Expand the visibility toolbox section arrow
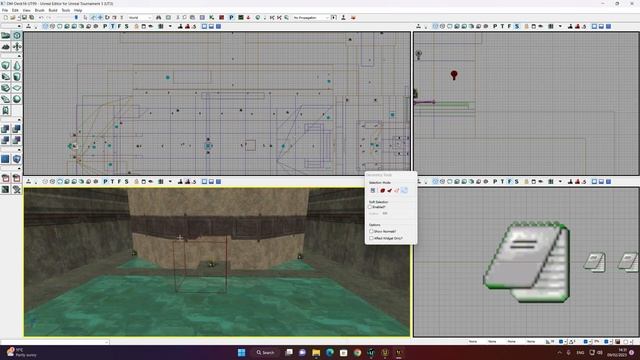This screenshot has width=640, height=360. click(19, 168)
